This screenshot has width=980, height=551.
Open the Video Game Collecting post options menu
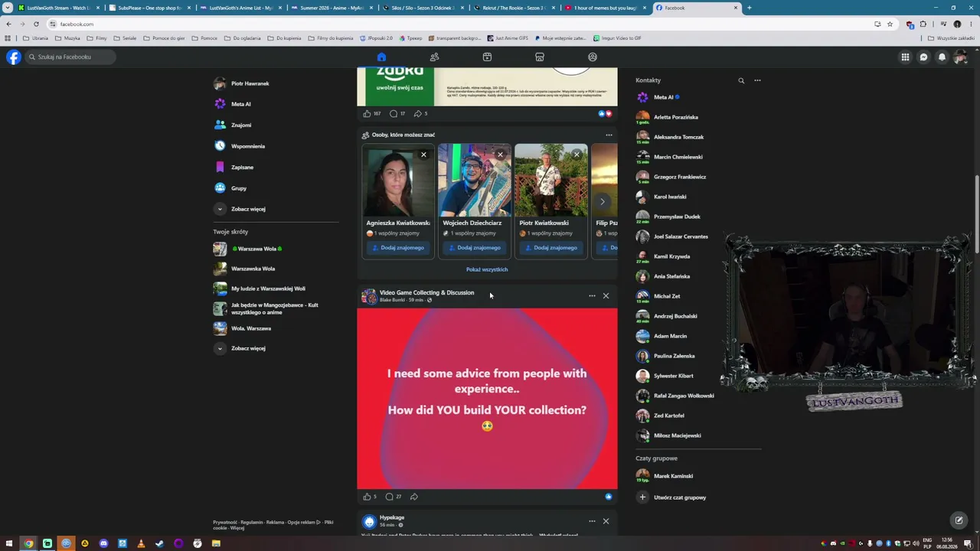[x=592, y=295]
